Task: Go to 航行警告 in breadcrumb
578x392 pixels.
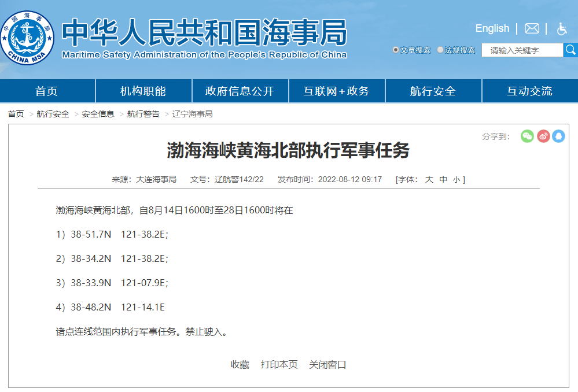Action: (143, 114)
